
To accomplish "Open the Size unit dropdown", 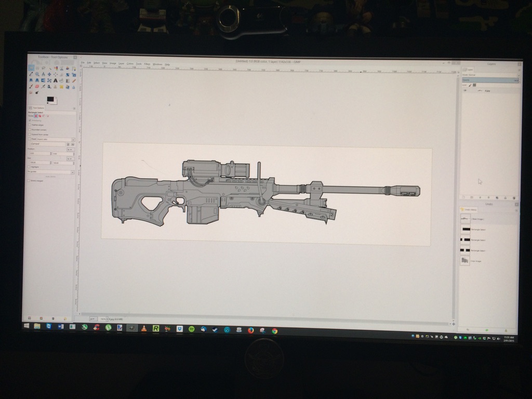I will (x=70, y=158).
